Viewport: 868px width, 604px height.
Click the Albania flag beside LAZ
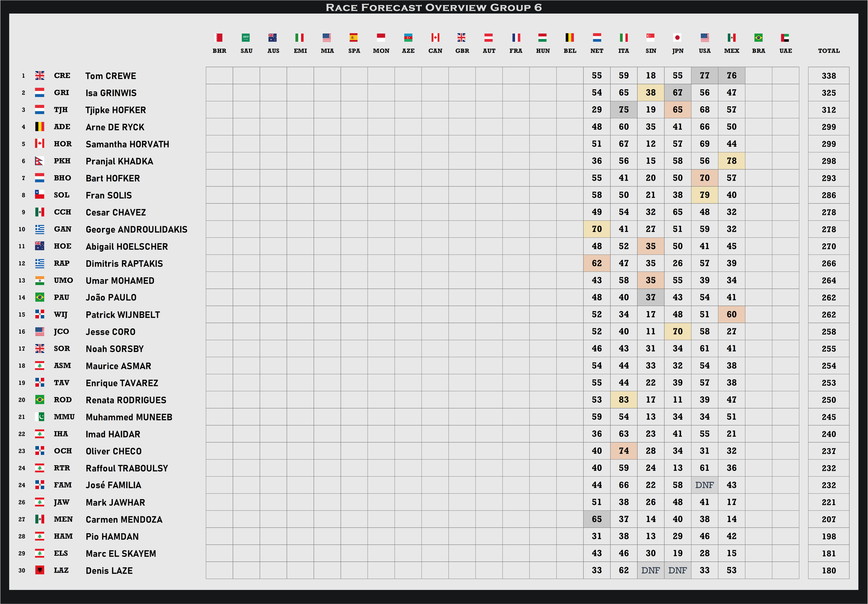39,570
